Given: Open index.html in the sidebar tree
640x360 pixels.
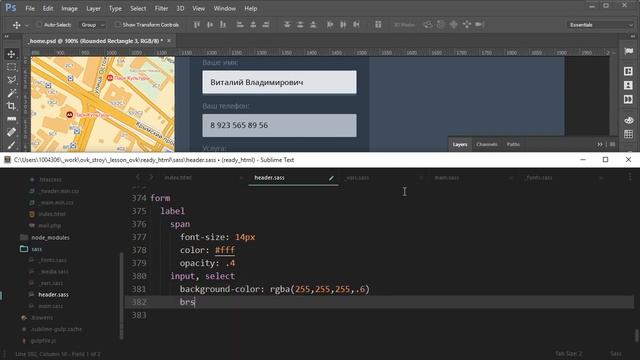Looking at the screenshot, I should click(x=52, y=214).
